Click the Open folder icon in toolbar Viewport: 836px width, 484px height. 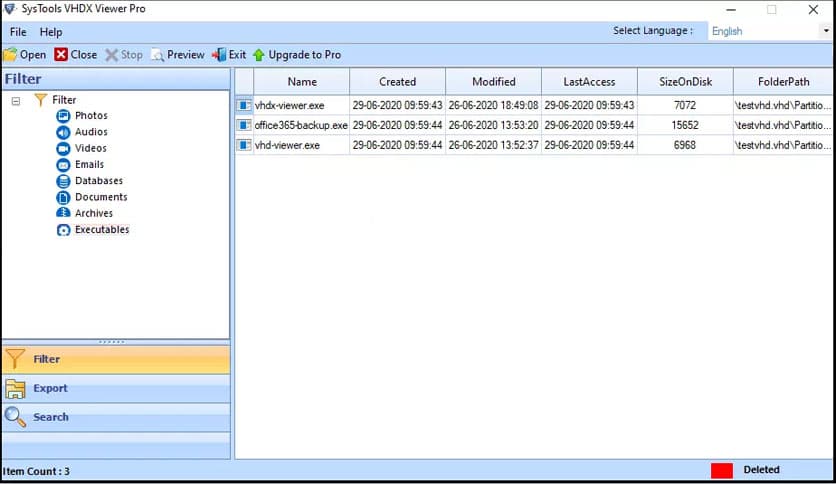tap(10, 55)
